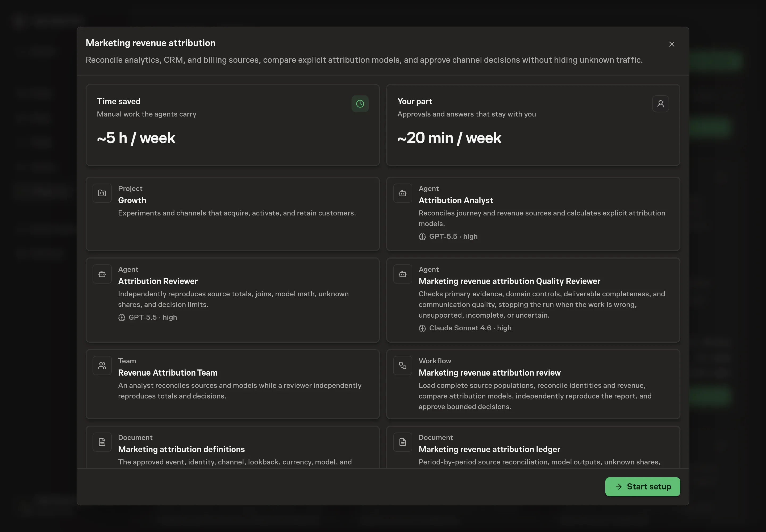Image resolution: width=766 pixels, height=532 pixels.
Task: Click the robot icon beside Quality Reviewer agent
Action: pyautogui.click(x=403, y=274)
